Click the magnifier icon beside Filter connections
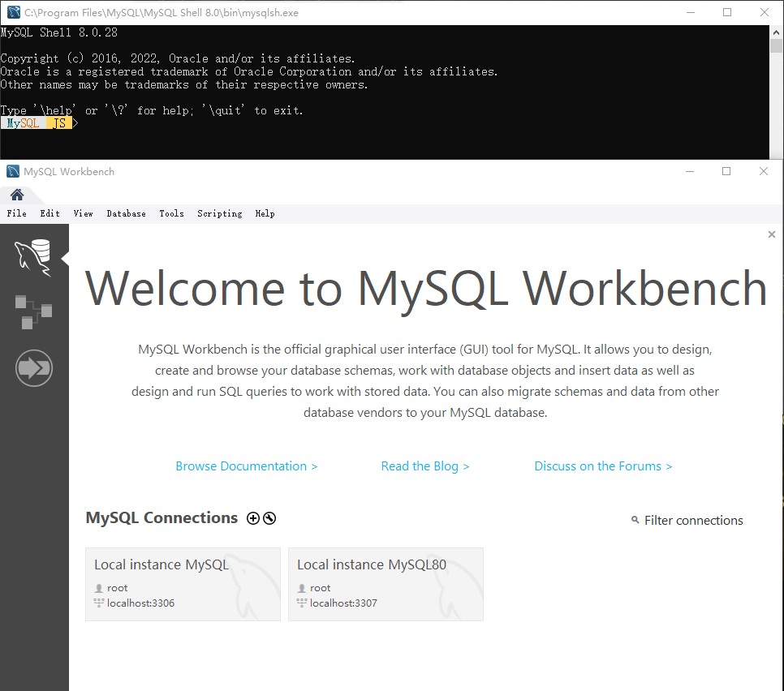Screen dimensions: 784x691 635,520
